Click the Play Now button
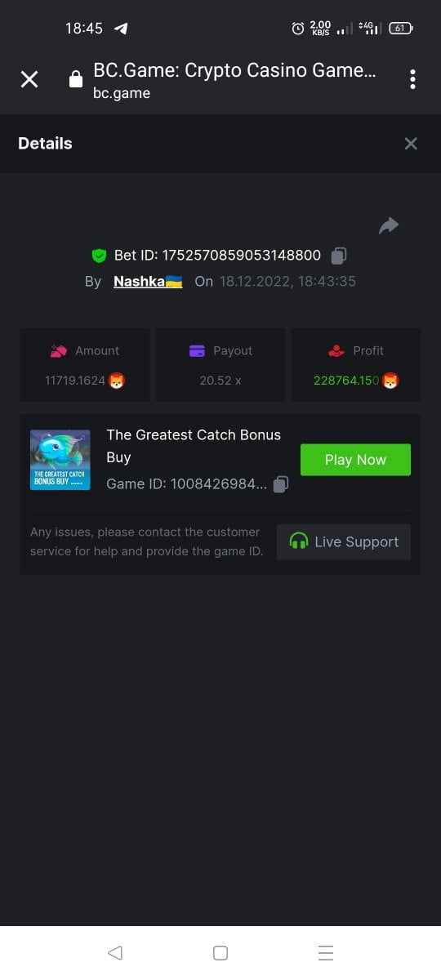The image size is (441, 980). 355,460
